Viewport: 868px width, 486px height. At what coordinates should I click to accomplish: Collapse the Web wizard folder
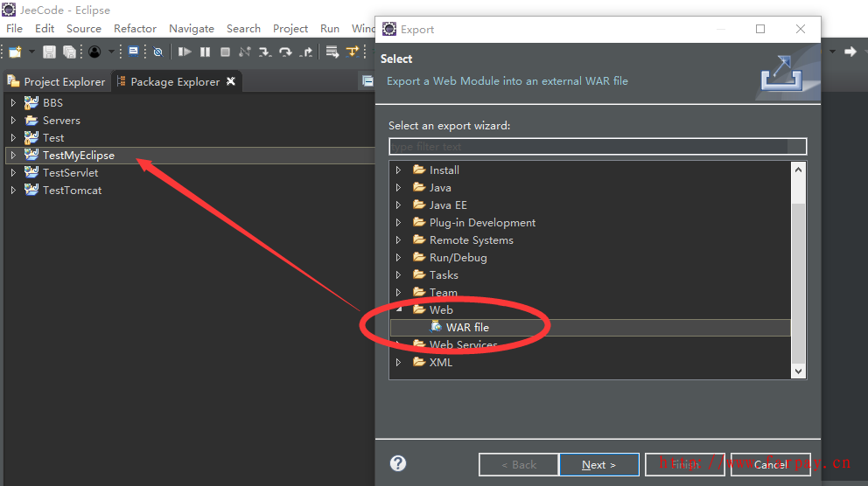pos(398,310)
